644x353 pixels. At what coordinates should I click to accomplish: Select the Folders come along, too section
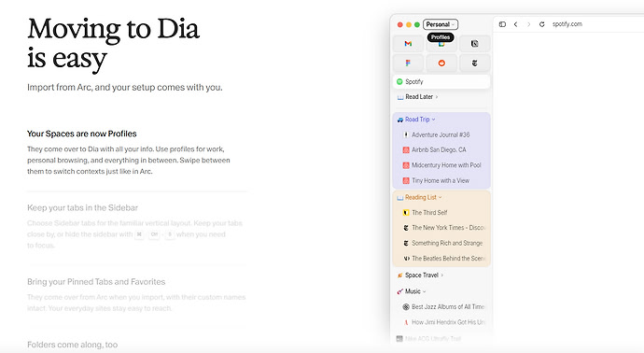(72, 345)
